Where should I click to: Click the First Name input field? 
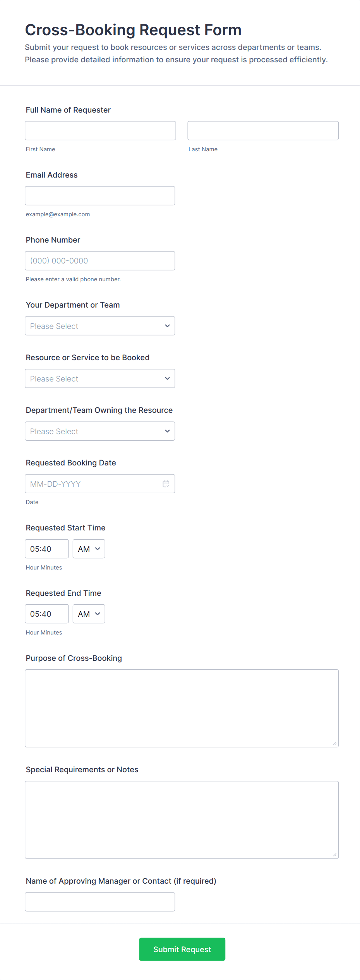click(100, 130)
